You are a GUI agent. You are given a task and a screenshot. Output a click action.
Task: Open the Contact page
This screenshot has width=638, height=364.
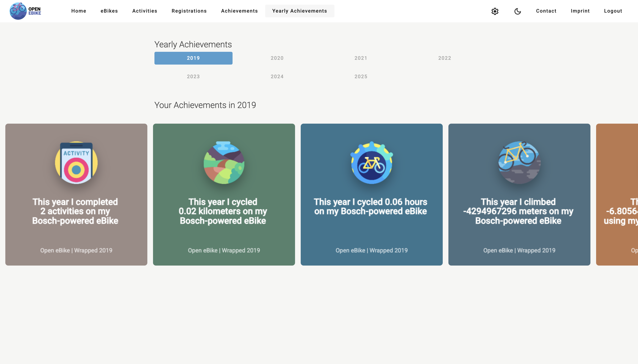(x=546, y=11)
